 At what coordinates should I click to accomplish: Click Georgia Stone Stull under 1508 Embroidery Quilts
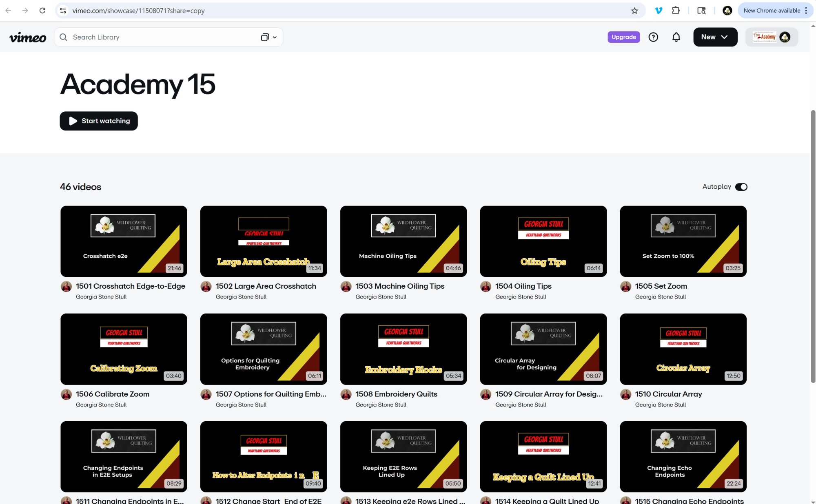coord(381,405)
